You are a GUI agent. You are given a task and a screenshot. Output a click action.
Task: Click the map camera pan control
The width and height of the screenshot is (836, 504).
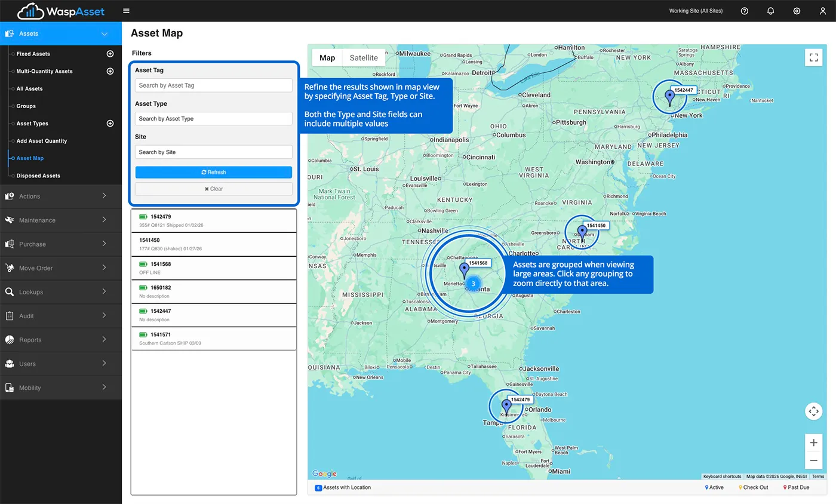point(813,411)
